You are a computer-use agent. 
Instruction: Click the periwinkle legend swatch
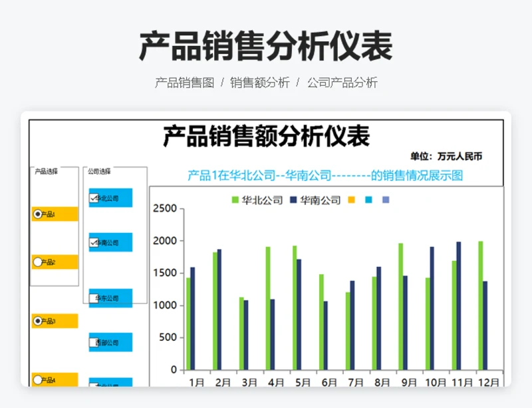[x=386, y=200]
